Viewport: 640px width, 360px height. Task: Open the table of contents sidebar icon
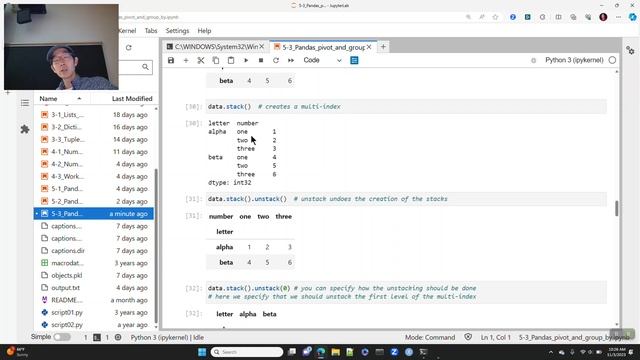[25, 103]
